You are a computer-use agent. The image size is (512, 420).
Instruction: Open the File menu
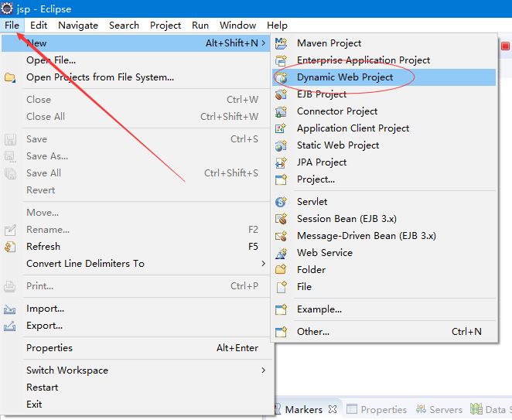12,26
